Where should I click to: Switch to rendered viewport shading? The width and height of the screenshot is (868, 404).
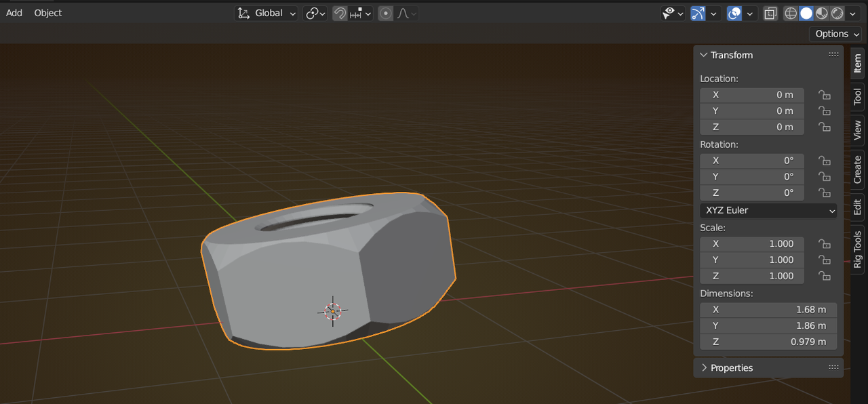point(837,14)
